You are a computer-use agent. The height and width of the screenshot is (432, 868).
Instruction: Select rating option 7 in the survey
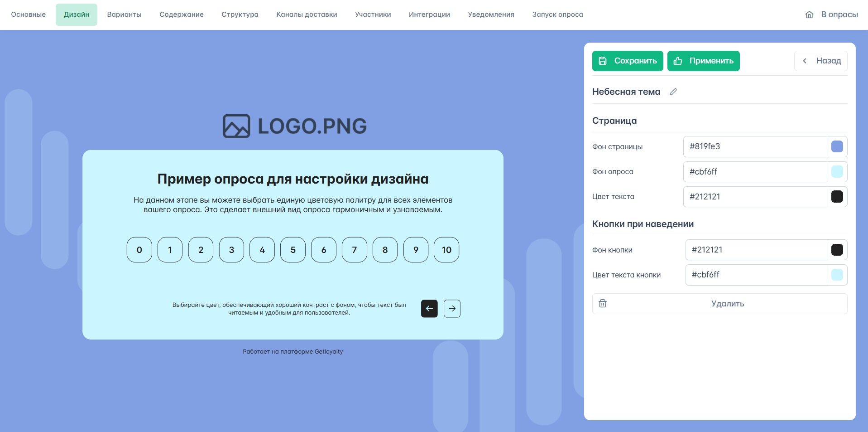click(355, 250)
